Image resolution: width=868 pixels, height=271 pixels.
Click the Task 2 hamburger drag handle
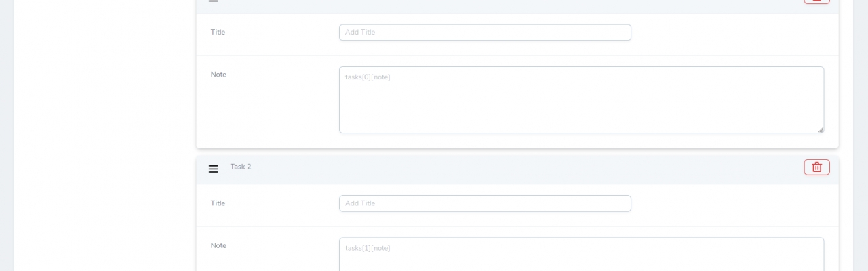coord(213,169)
